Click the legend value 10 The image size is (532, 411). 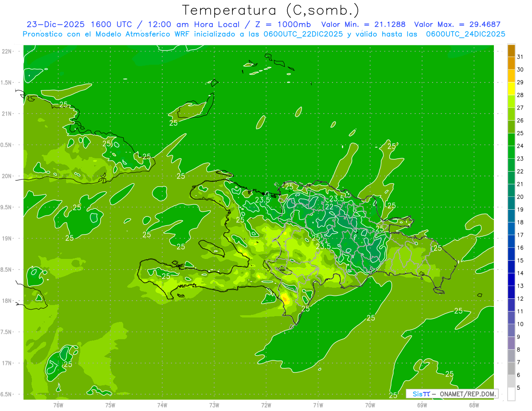coord(520,324)
